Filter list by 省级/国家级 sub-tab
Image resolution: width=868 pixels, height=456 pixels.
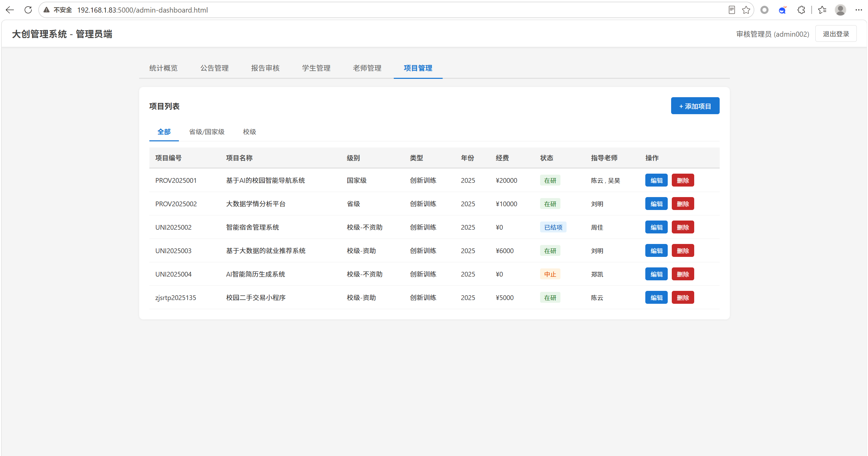coord(207,132)
